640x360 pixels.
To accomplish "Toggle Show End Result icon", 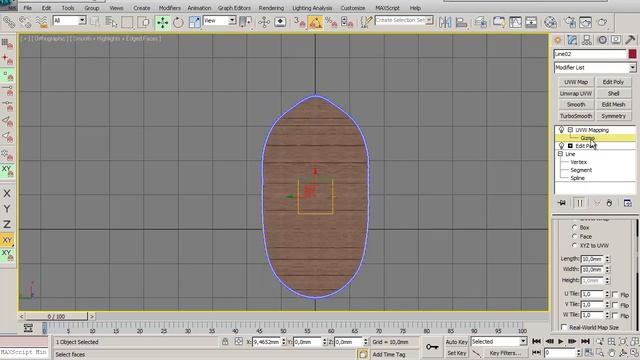I will 579,203.
